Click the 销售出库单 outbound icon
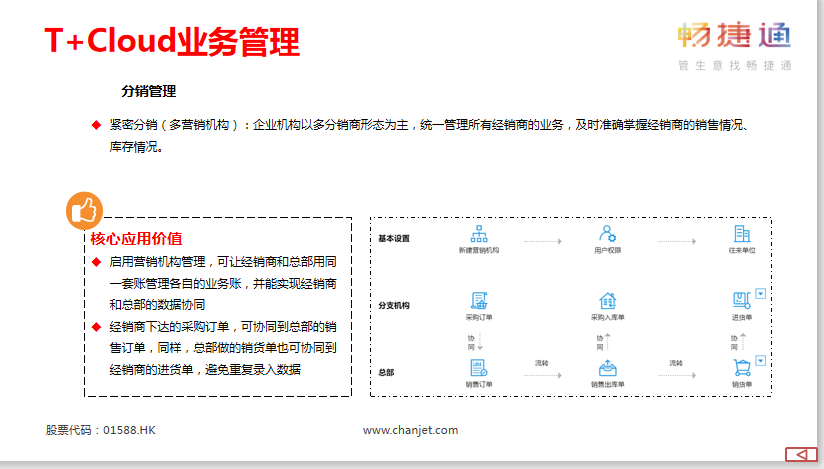This screenshot has height=469, width=824. pyautogui.click(x=607, y=368)
